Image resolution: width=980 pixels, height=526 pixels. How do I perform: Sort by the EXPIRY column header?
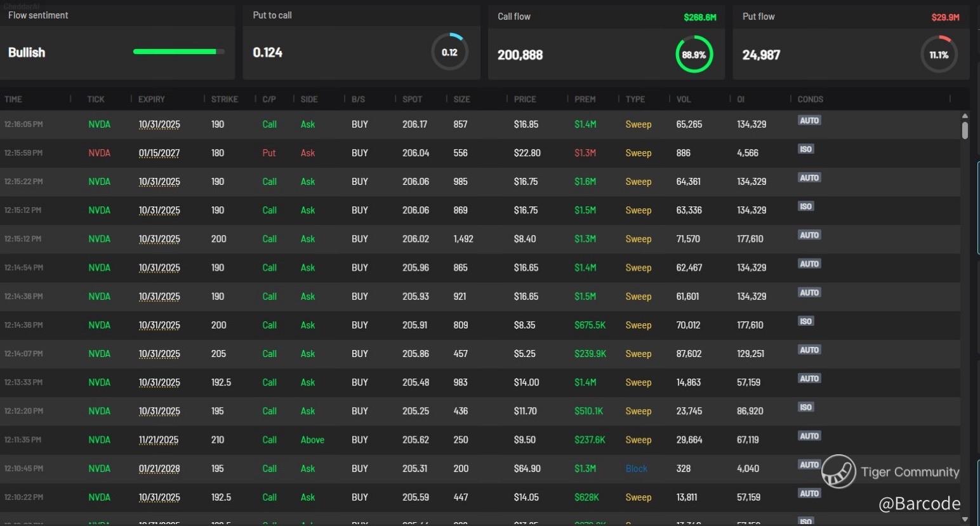coord(152,99)
